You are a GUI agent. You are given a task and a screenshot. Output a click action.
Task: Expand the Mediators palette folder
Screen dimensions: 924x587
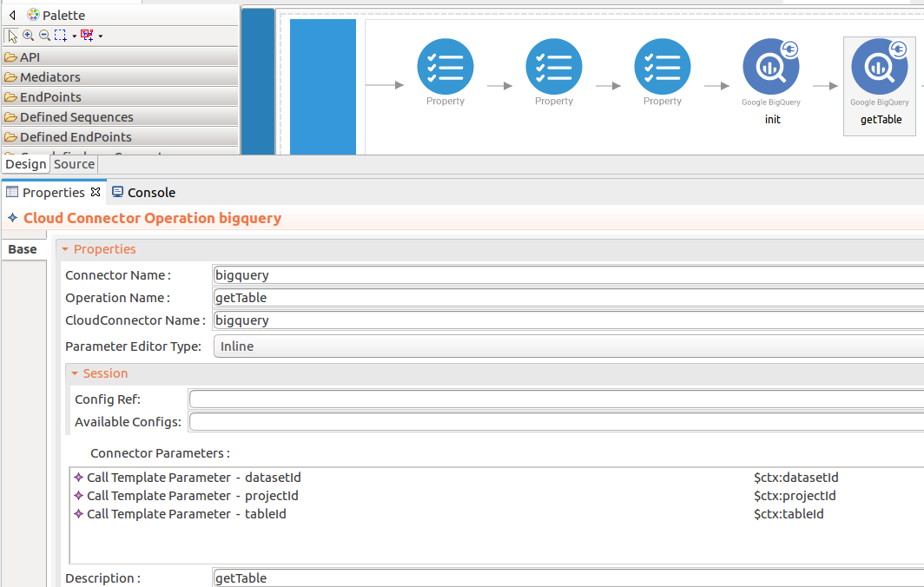(x=50, y=77)
